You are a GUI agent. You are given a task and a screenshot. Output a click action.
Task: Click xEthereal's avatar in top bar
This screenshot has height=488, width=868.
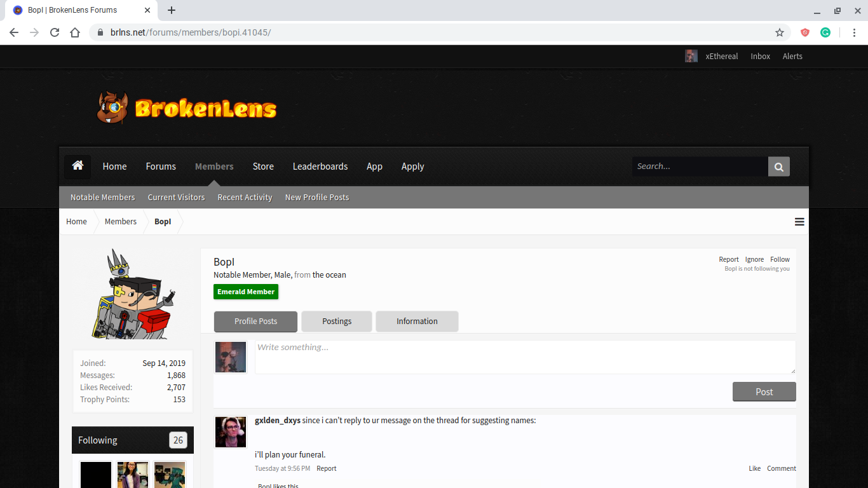pos(691,56)
